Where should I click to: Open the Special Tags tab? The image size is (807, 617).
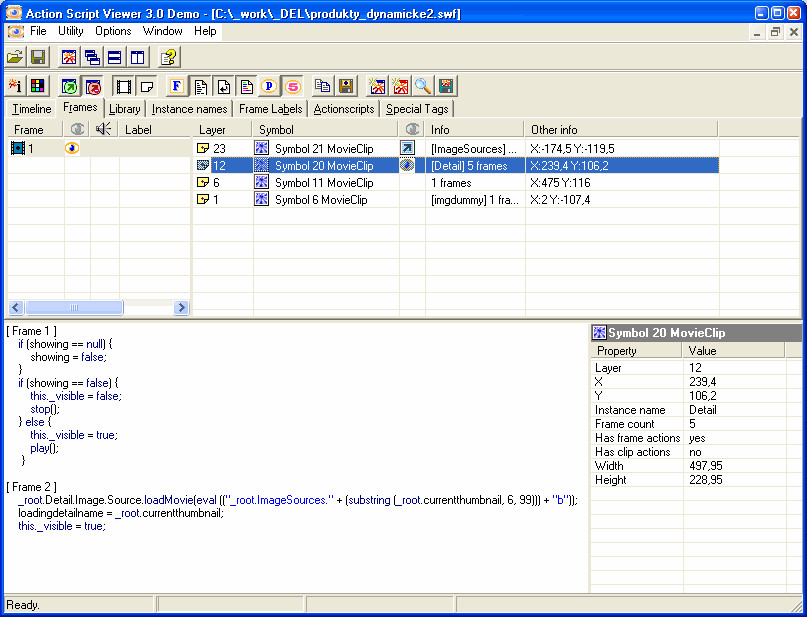[417, 109]
